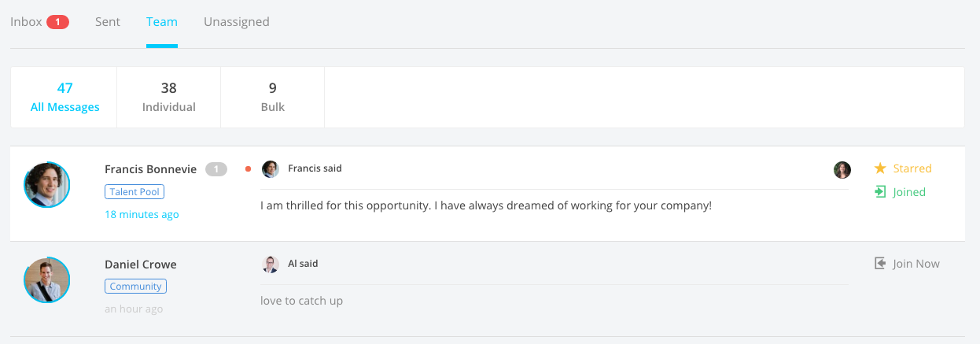The image size is (980, 344).
Task: Open Daniel Crowe's profile photo
Action: coord(47,280)
